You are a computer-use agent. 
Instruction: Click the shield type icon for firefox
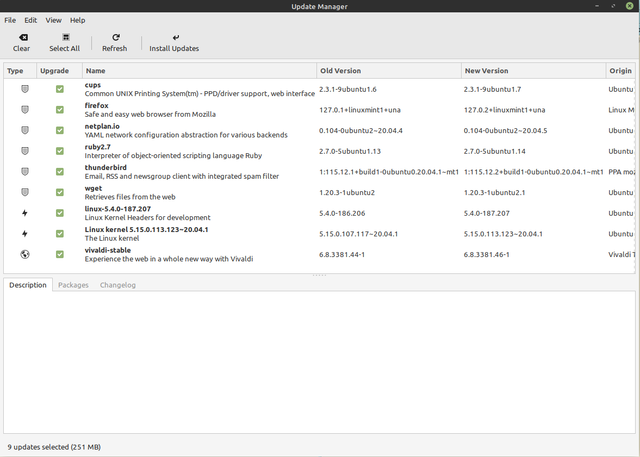pos(25,109)
